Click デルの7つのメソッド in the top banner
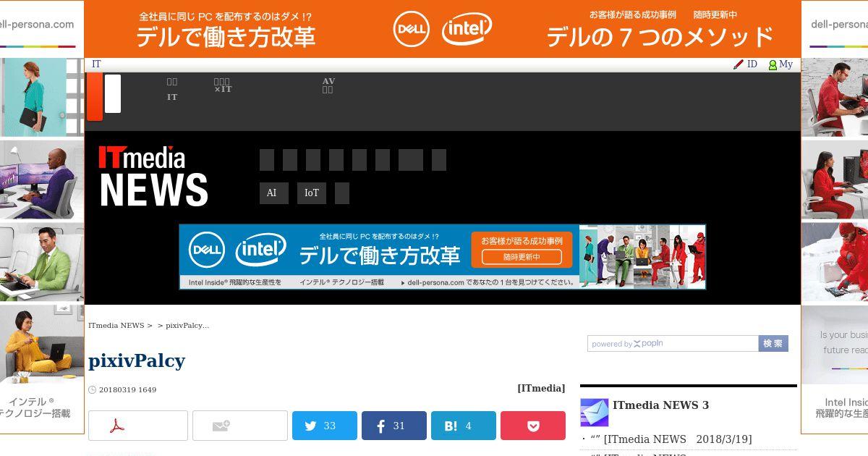The height and width of the screenshot is (456, 868). (660, 36)
